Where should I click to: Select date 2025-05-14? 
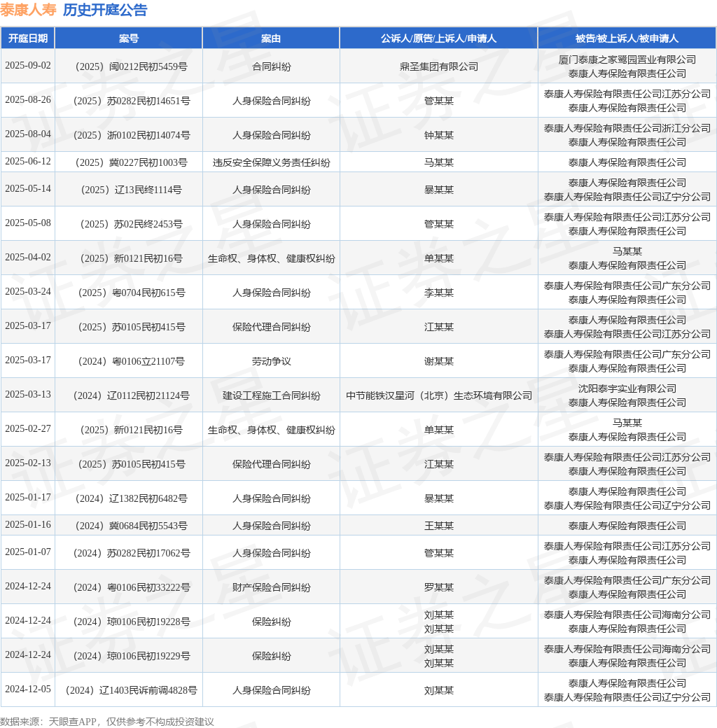tap(28, 189)
